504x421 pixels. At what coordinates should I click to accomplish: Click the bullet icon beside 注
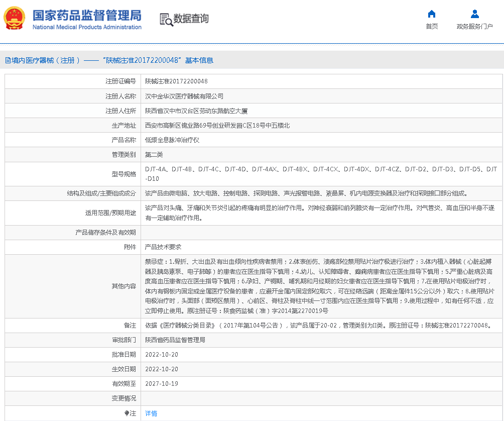(x=127, y=413)
